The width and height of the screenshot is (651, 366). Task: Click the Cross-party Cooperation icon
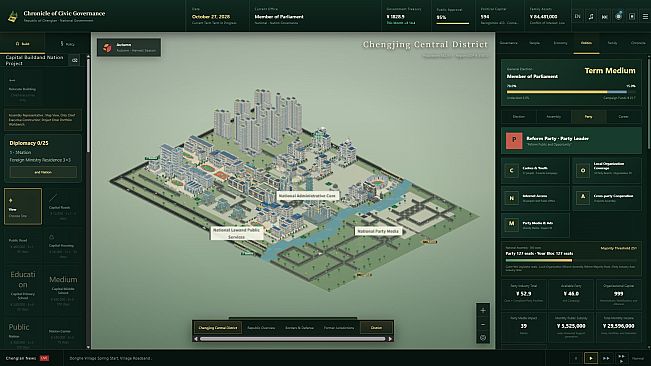[x=582, y=198]
